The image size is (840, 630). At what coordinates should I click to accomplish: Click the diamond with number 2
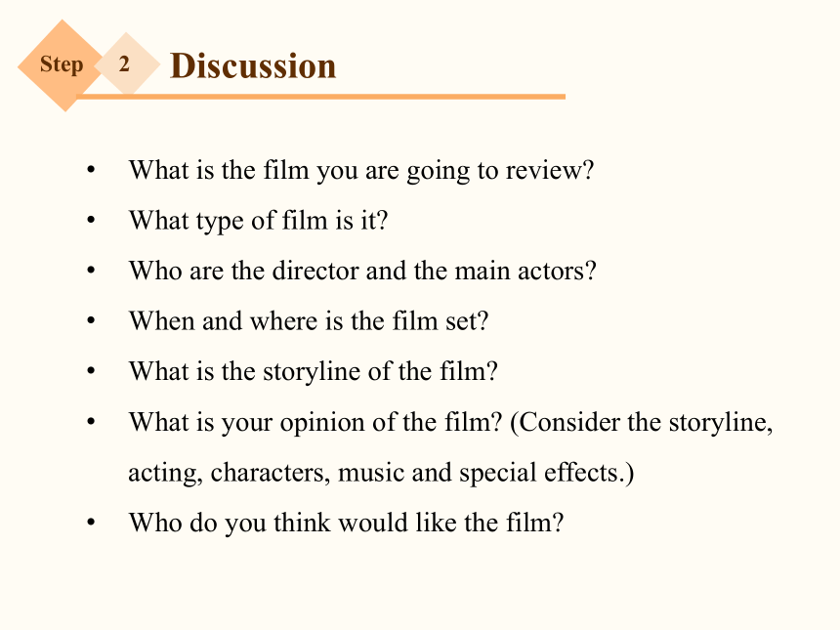tap(127, 63)
